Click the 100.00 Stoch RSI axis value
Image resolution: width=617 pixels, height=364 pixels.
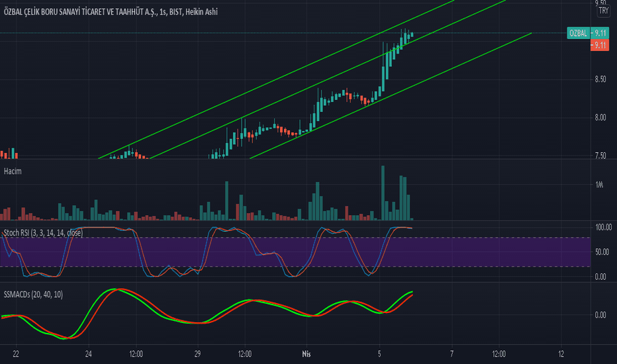coord(603,228)
